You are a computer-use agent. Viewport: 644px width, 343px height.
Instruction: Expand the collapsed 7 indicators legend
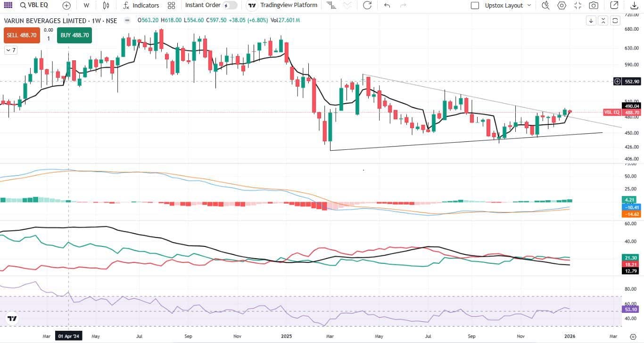tap(11, 50)
